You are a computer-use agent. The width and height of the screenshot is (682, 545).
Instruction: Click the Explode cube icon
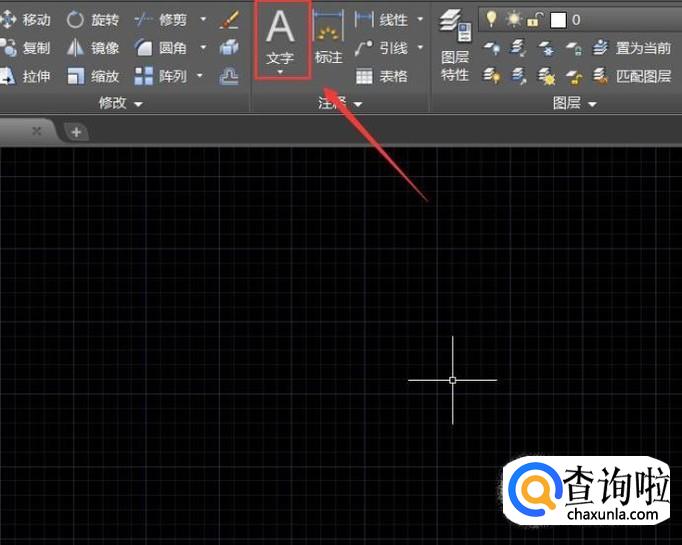(229, 47)
